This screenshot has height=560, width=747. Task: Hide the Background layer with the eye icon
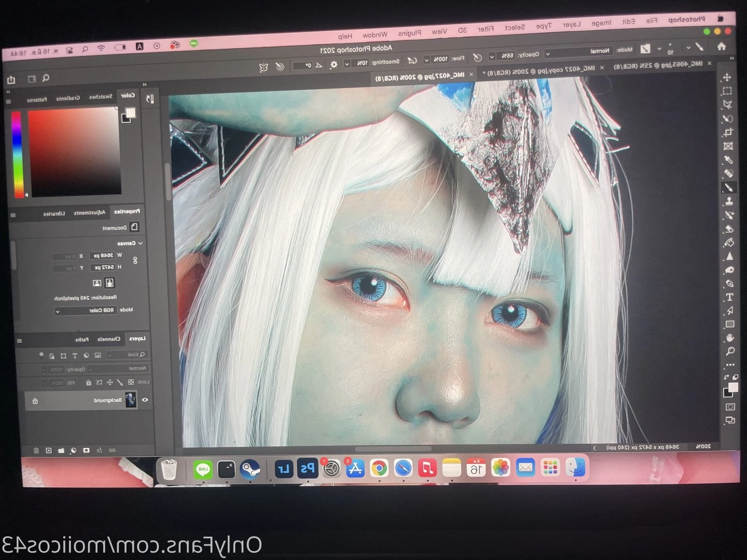(x=145, y=400)
